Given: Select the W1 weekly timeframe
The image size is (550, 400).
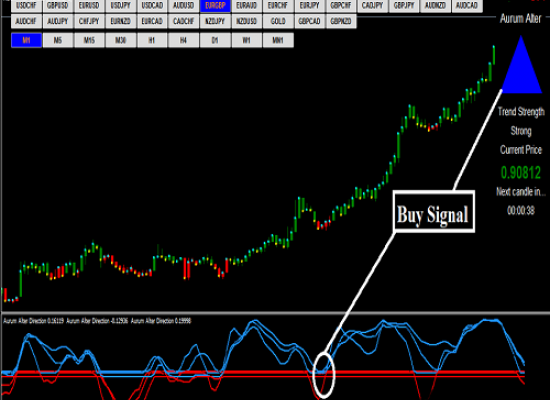Looking at the screenshot, I should pos(247,40).
